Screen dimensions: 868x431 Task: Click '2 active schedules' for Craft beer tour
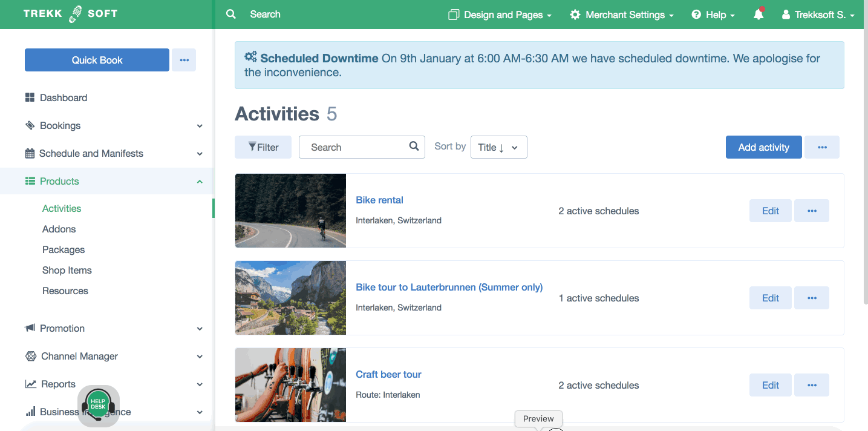pyautogui.click(x=599, y=385)
